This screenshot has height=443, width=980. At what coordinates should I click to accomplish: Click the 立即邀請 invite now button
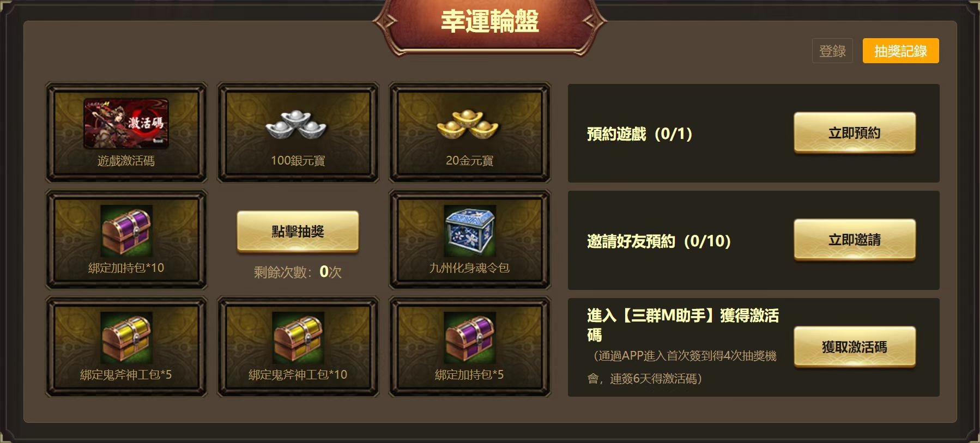pyautogui.click(x=855, y=240)
